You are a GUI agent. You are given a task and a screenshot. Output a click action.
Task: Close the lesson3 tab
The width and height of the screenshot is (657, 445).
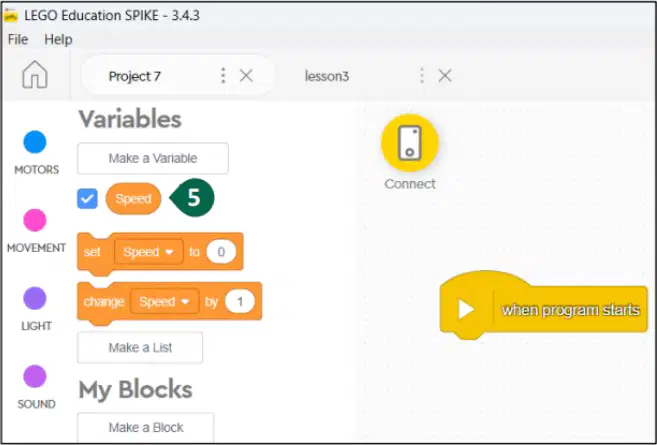coord(445,76)
